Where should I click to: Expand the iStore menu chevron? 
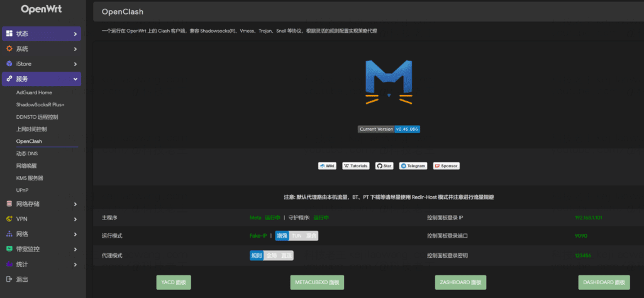(75, 64)
